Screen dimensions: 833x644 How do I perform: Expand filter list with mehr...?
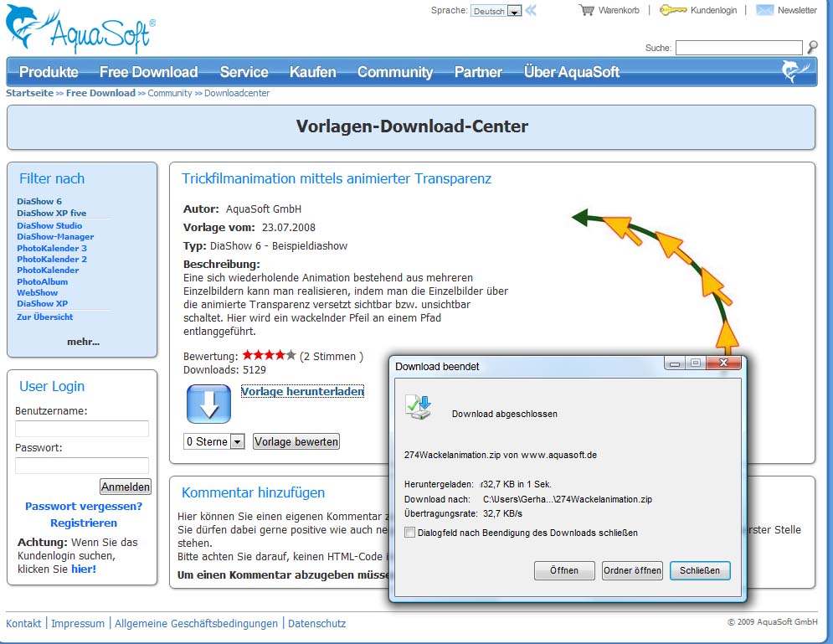tap(83, 342)
